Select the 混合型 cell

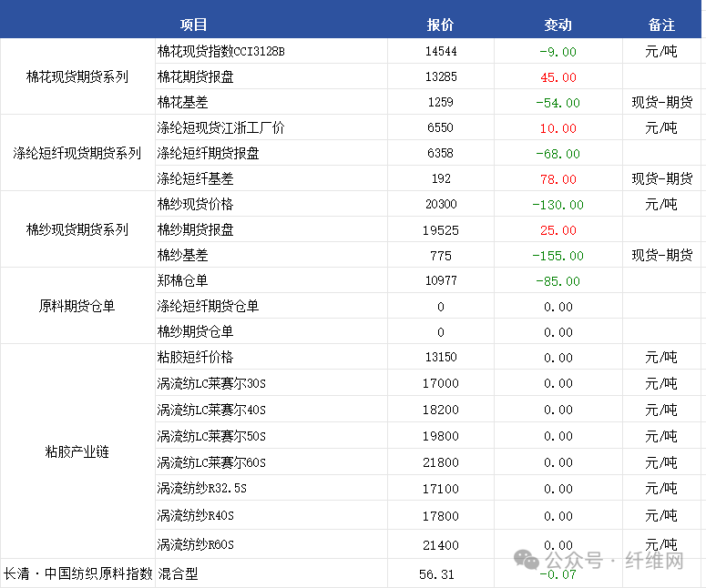click(x=178, y=573)
